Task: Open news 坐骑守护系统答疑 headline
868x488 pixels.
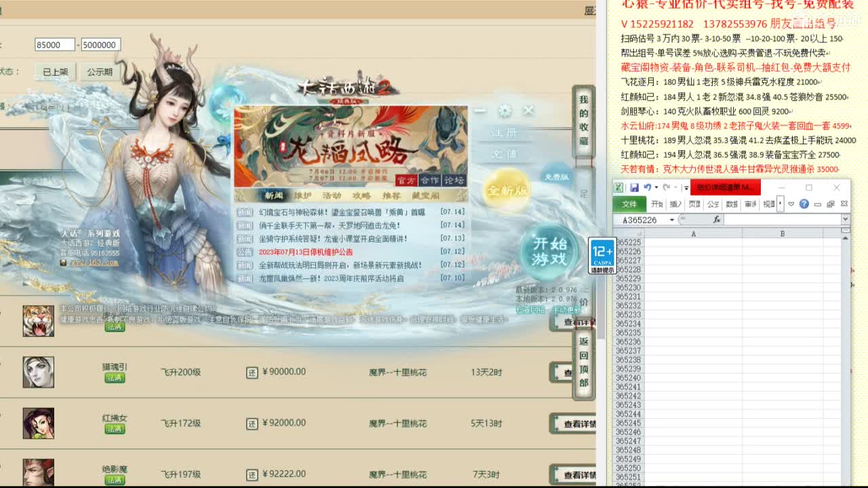Action: coord(333,239)
